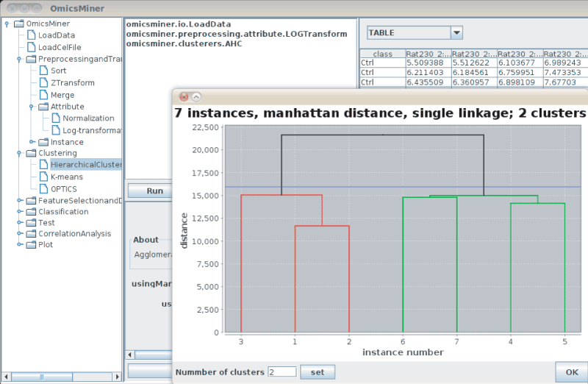Click the Attribute folder icon
Viewport: 588px width, 384px height.
click(x=43, y=107)
